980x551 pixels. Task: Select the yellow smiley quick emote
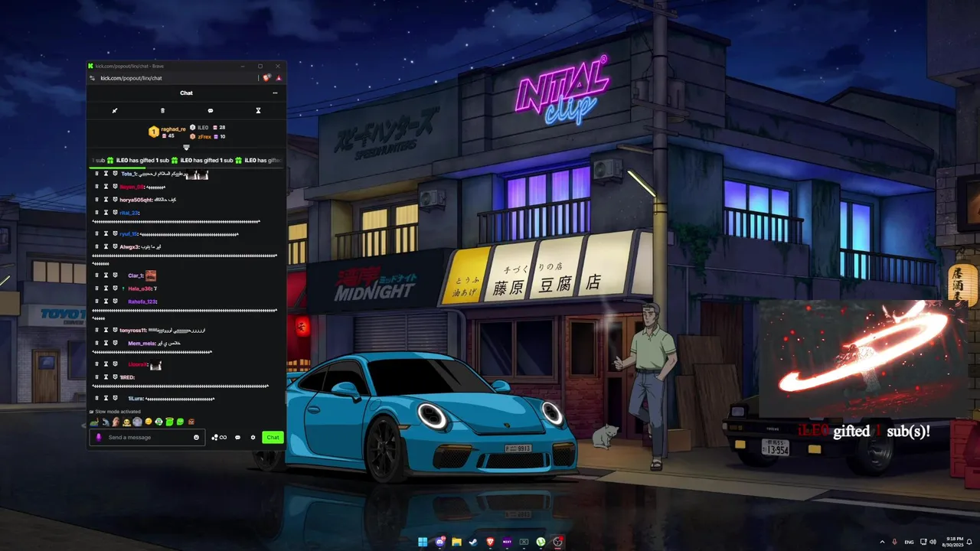(x=149, y=422)
